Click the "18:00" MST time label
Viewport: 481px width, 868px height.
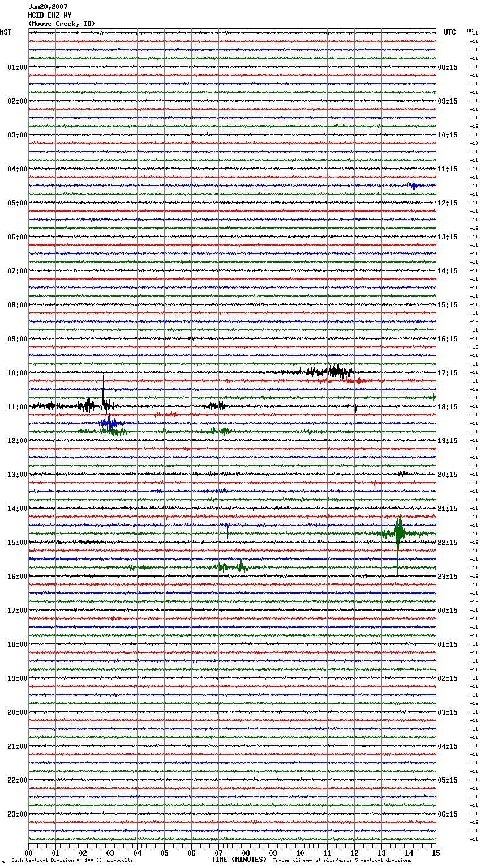point(18,644)
